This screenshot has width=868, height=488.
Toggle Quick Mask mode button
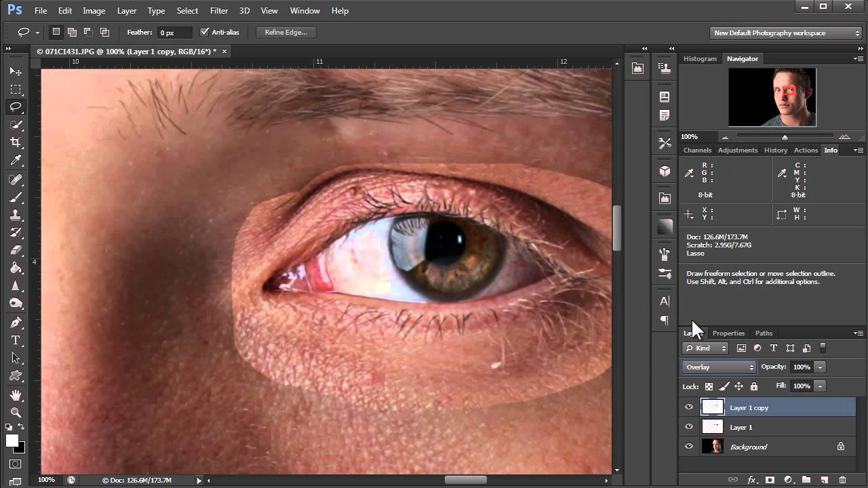tap(16, 464)
